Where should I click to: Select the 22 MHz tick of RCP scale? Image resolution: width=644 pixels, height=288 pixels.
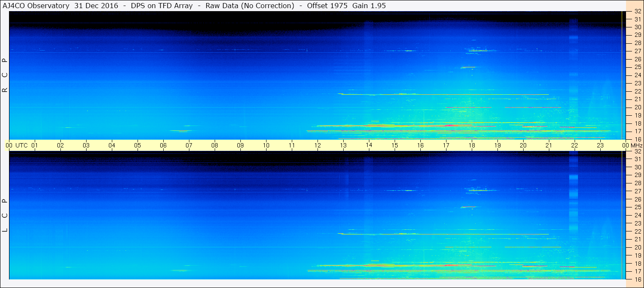pos(638,91)
